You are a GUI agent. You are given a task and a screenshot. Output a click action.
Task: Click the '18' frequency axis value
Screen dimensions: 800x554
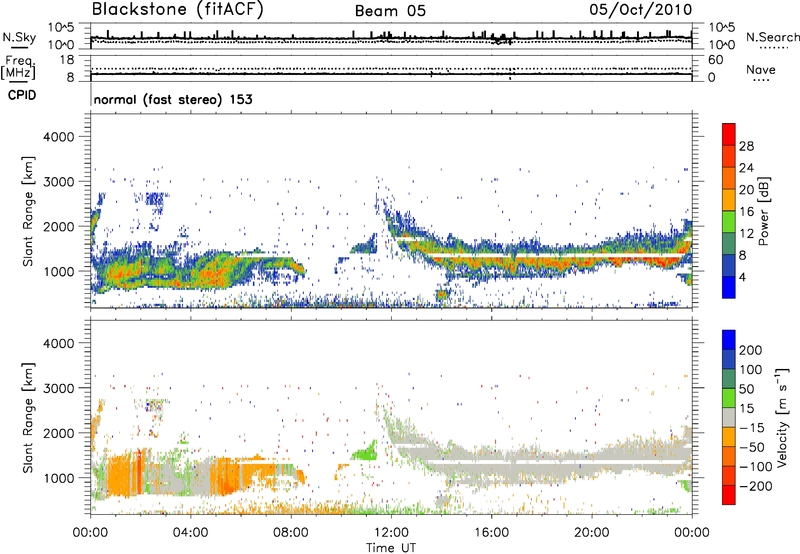(x=67, y=60)
